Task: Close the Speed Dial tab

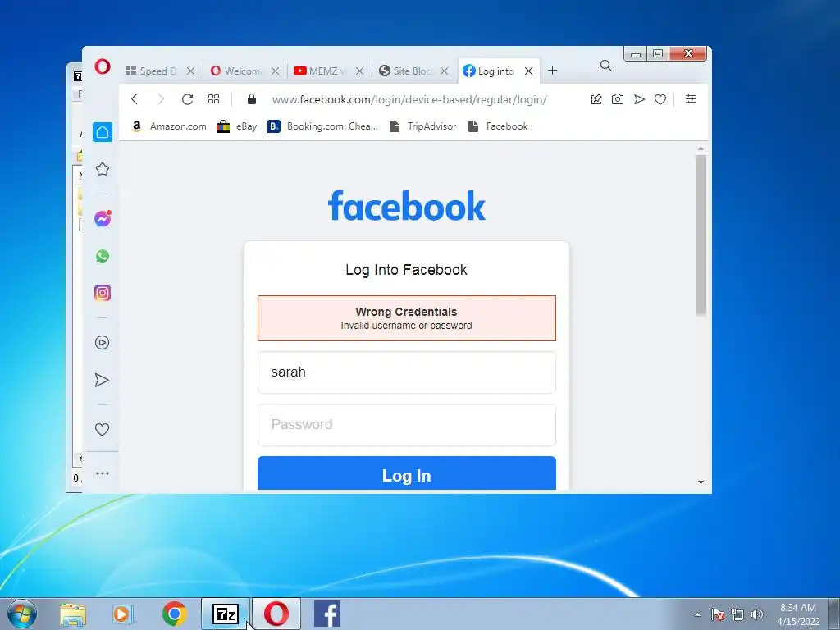Action: (x=190, y=71)
